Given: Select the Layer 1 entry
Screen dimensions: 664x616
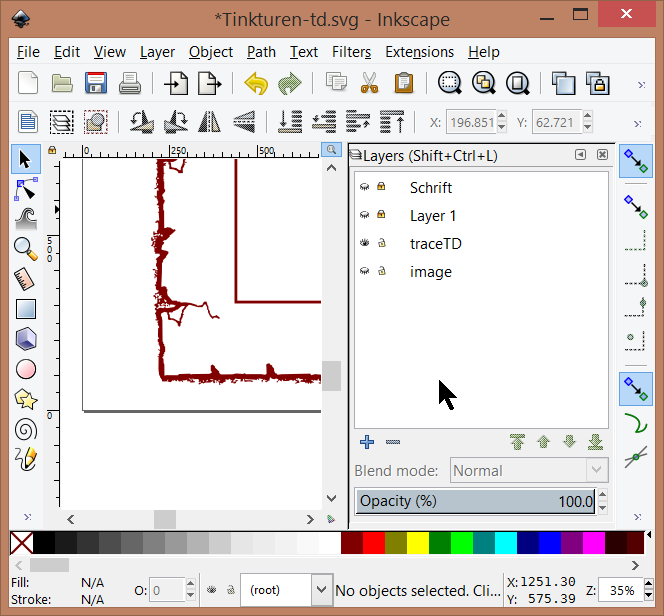Looking at the screenshot, I should (x=433, y=215).
